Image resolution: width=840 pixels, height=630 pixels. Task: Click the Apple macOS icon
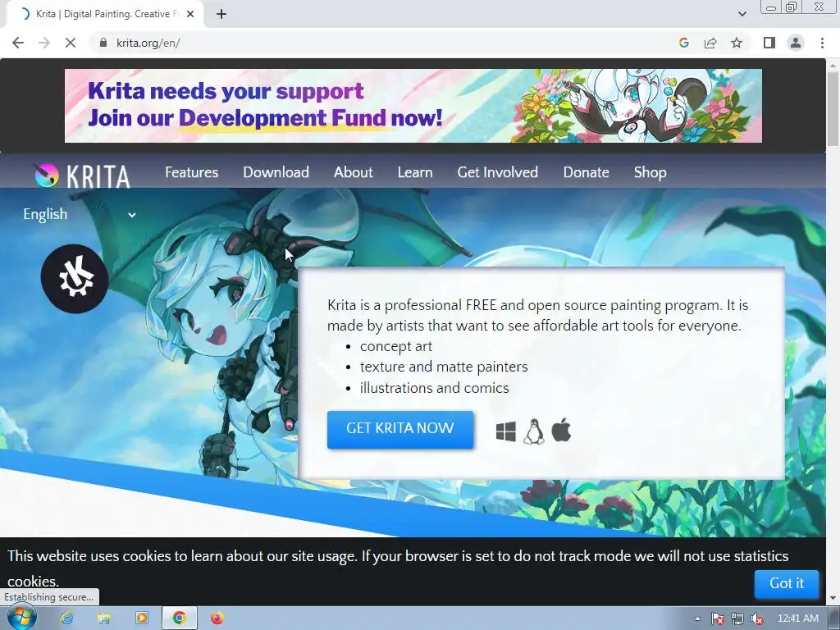[561, 431]
